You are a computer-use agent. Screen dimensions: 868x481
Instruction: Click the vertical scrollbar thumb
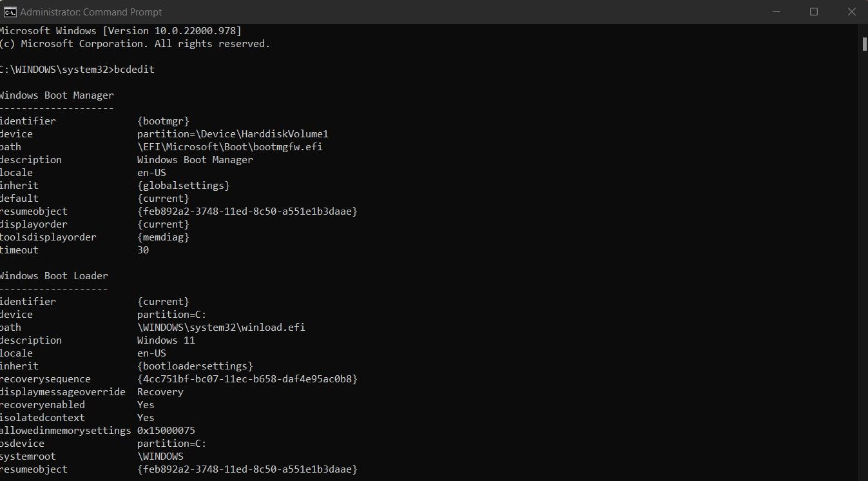click(x=864, y=44)
